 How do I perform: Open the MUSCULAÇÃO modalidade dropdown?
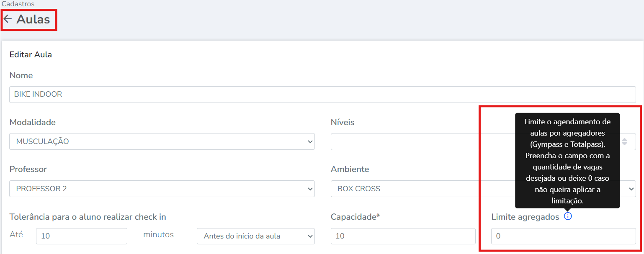[162, 141]
